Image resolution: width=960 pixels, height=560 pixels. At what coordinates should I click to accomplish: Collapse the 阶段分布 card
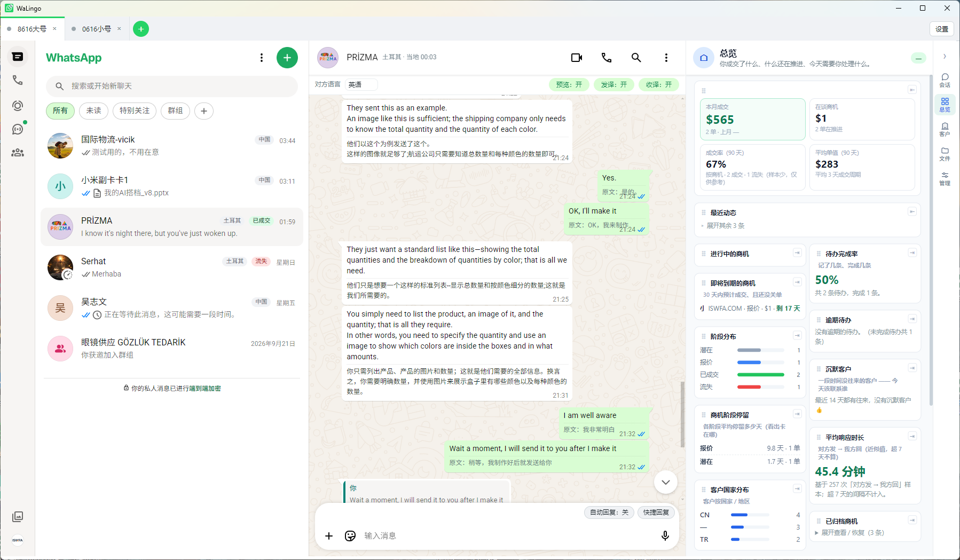[x=797, y=335]
